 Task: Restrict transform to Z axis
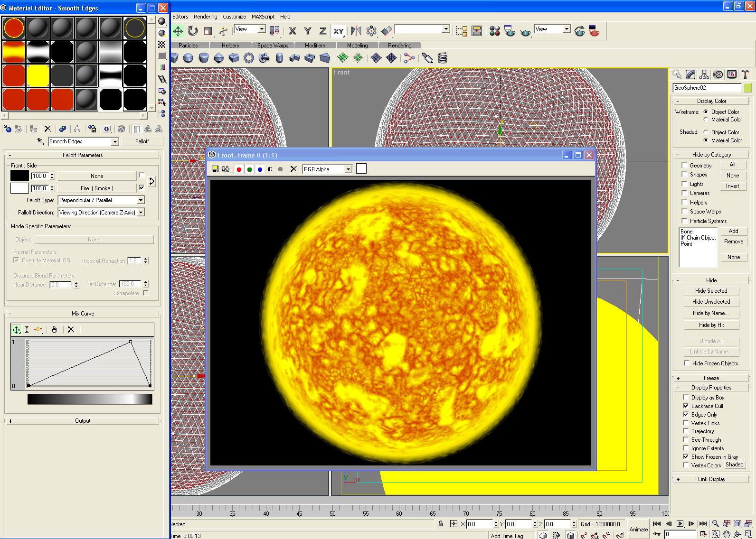tap(323, 31)
